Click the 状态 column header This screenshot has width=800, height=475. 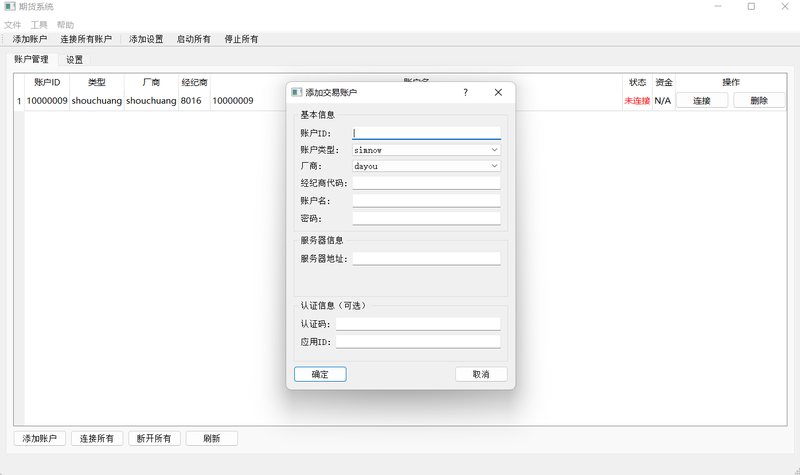(x=637, y=82)
